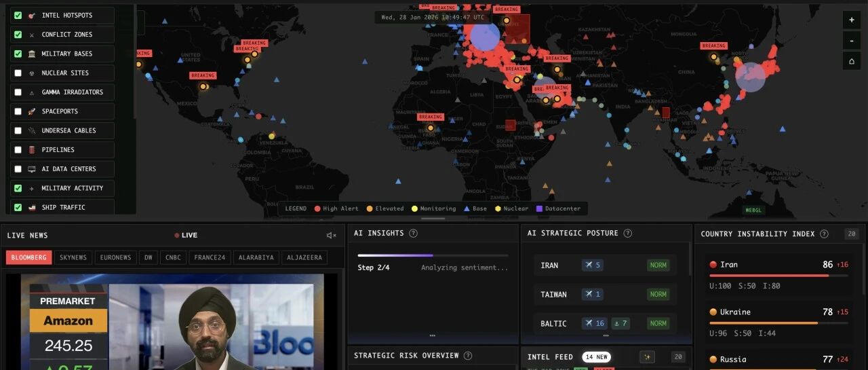Mute the live news audio

pos(331,236)
